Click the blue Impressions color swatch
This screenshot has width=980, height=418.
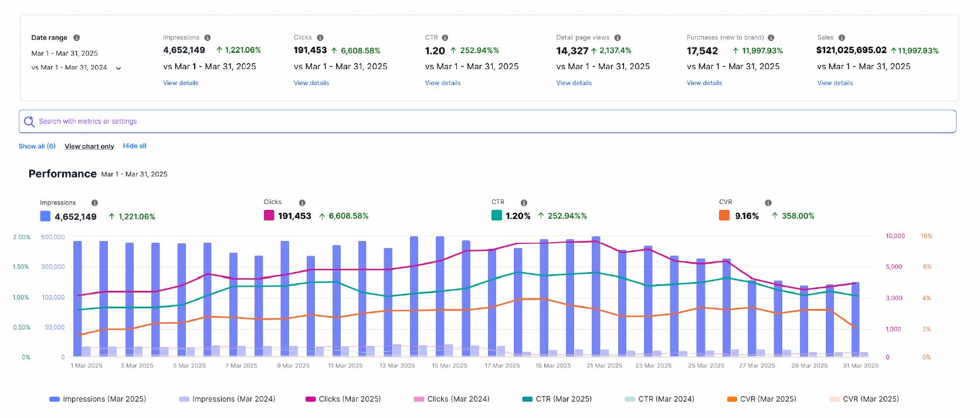45,216
